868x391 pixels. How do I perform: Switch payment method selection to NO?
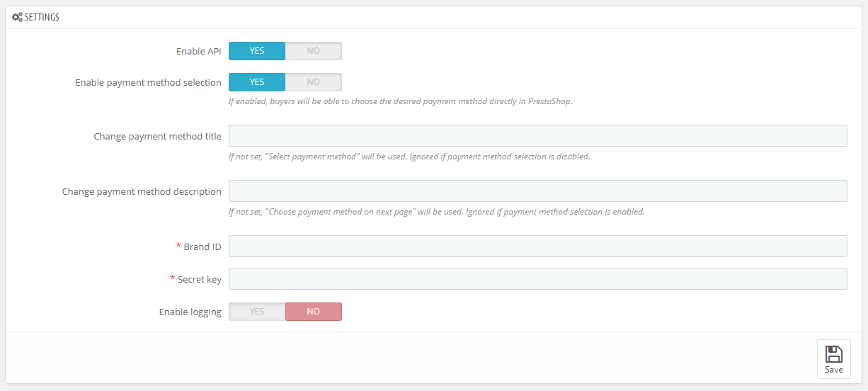pos(314,82)
